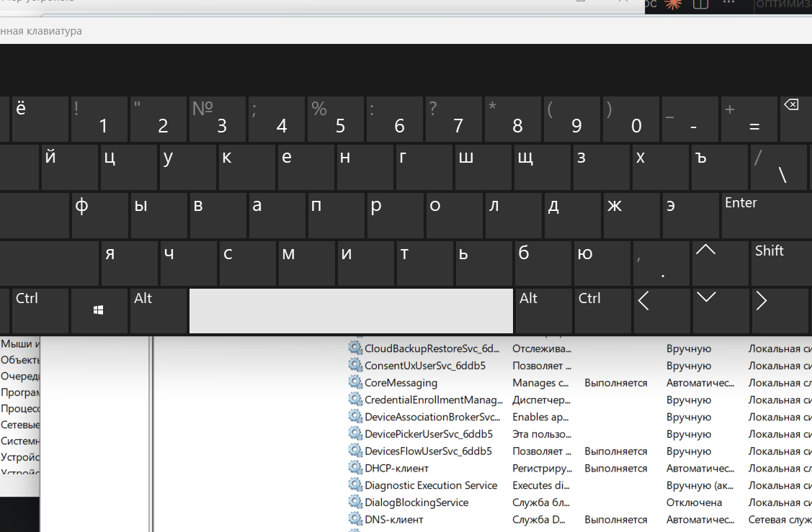Viewport: 812px width, 532px height.
Task: Tap the right arrow key
Action: 778,310
